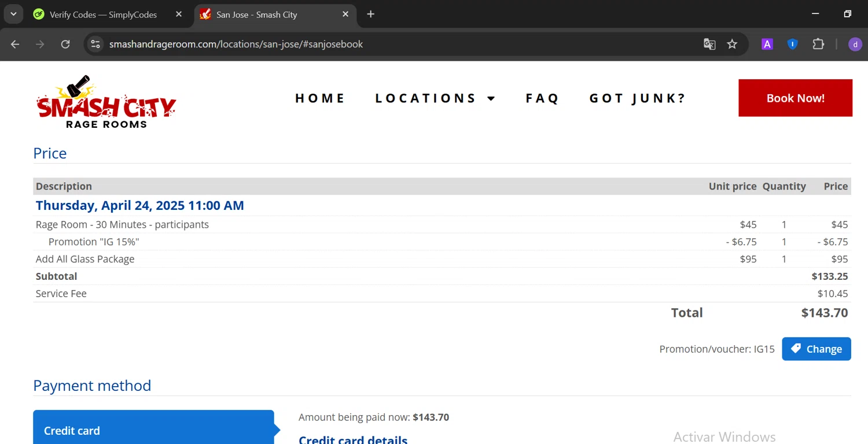Image resolution: width=868 pixels, height=444 pixels.
Task: Open the Chrome profile avatar
Action: 855,44
